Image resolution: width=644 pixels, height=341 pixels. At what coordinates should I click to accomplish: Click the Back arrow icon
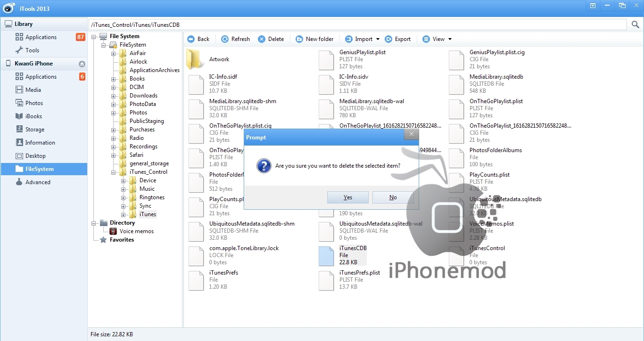tap(191, 39)
